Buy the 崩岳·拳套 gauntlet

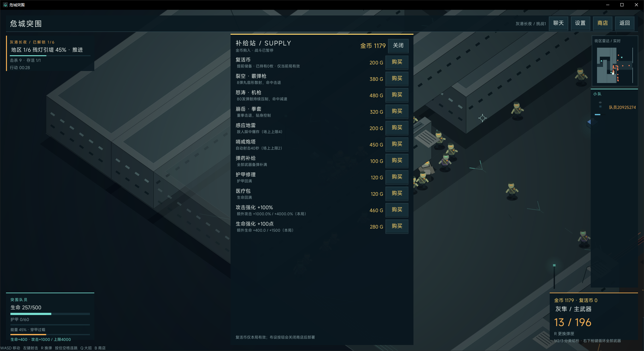397,111
